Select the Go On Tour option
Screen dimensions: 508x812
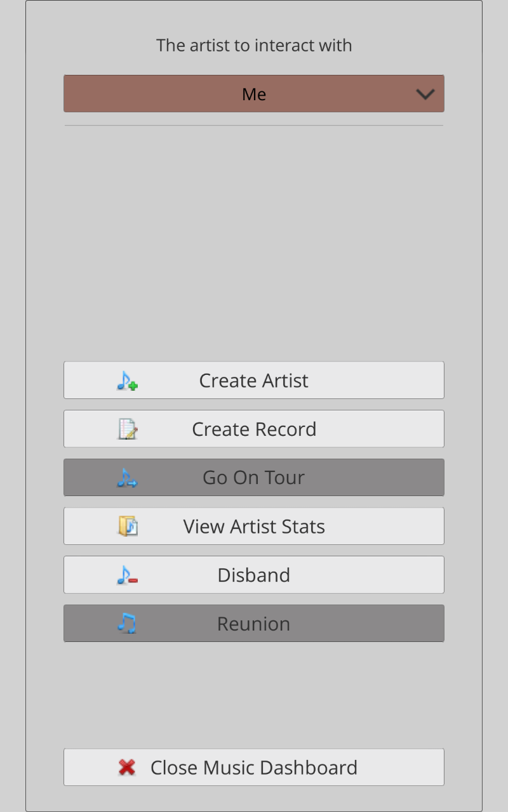tap(254, 478)
